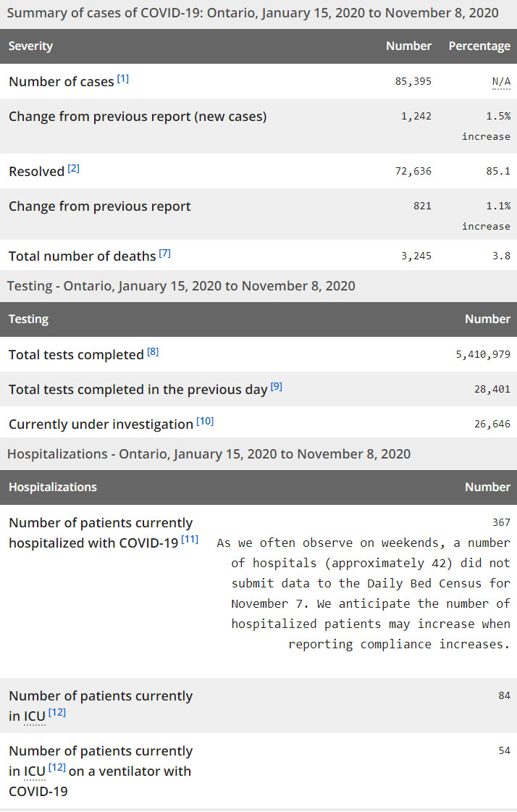Open footnote 1 beside Number of cases
Screen dimensions: 517x812
click(x=123, y=79)
